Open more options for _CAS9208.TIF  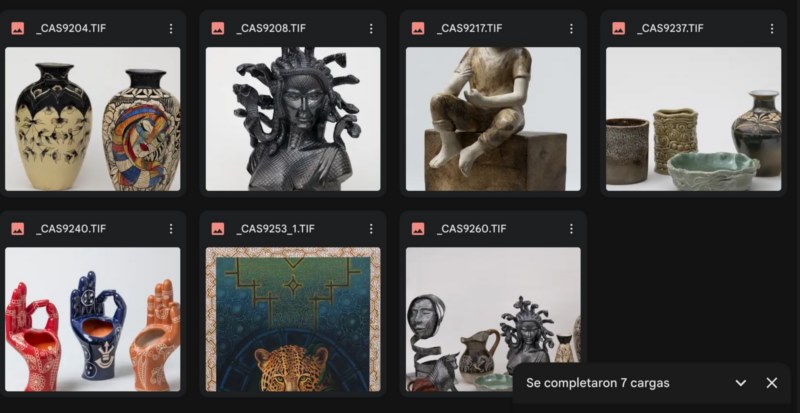tap(371, 29)
